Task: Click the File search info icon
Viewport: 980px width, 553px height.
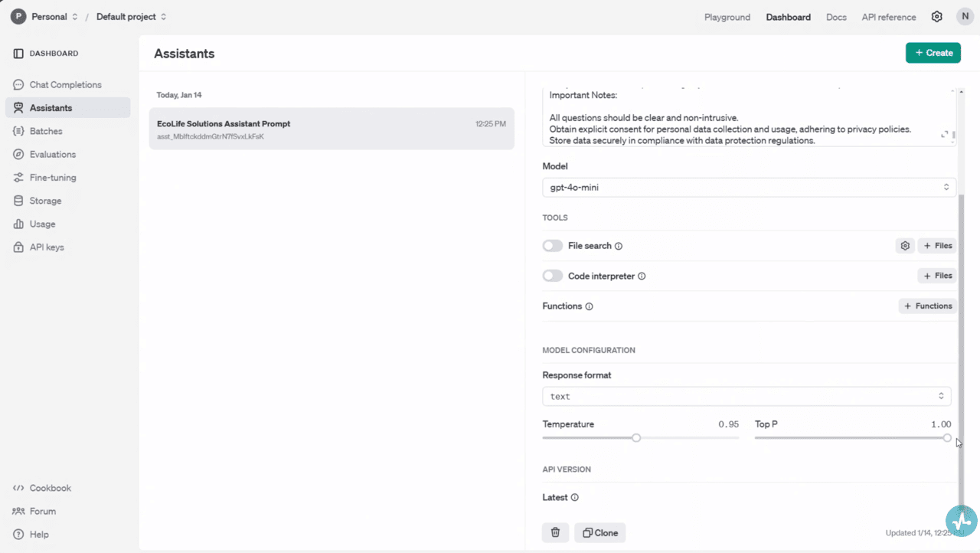Action: coord(619,247)
